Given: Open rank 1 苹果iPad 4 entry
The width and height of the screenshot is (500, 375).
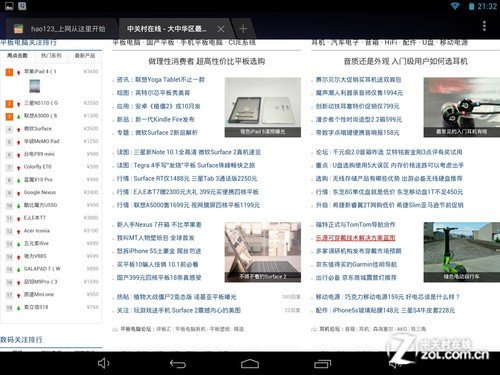Looking at the screenshot, I should tap(40, 71).
